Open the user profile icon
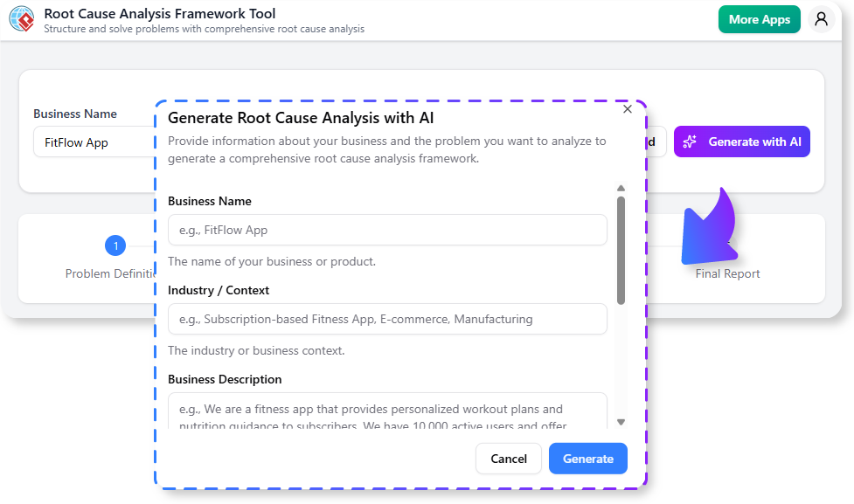 point(821,18)
